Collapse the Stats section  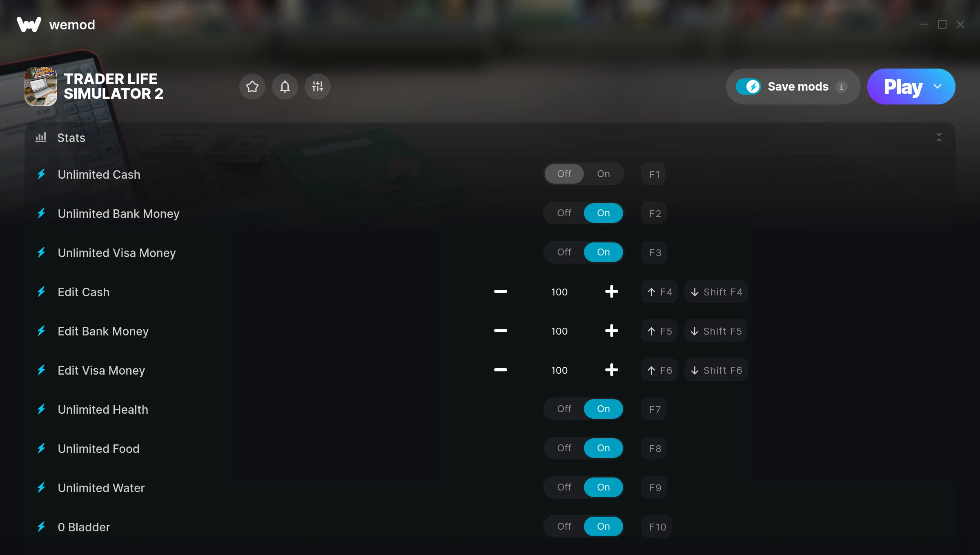[939, 138]
